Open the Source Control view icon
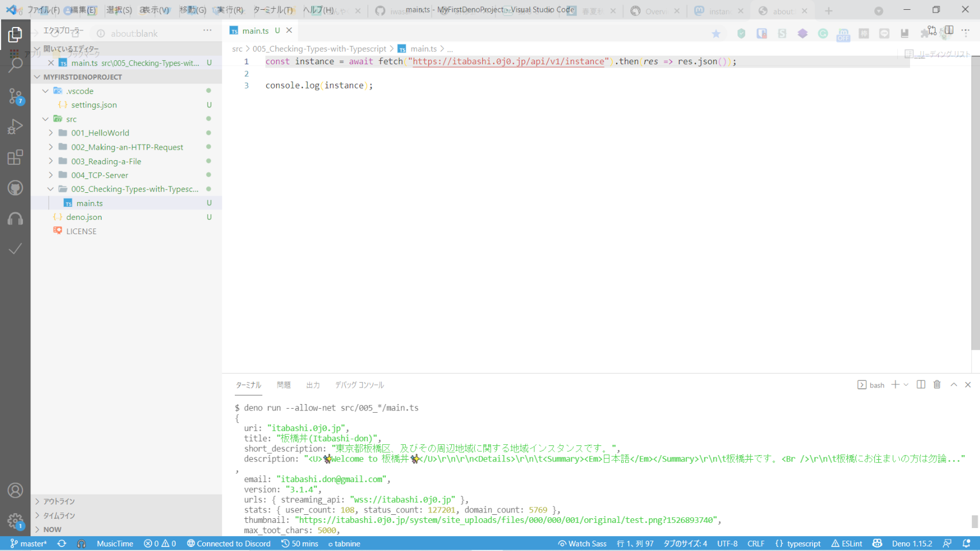Image resolution: width=980 pixels, height=551 pixels. [16, 96]
